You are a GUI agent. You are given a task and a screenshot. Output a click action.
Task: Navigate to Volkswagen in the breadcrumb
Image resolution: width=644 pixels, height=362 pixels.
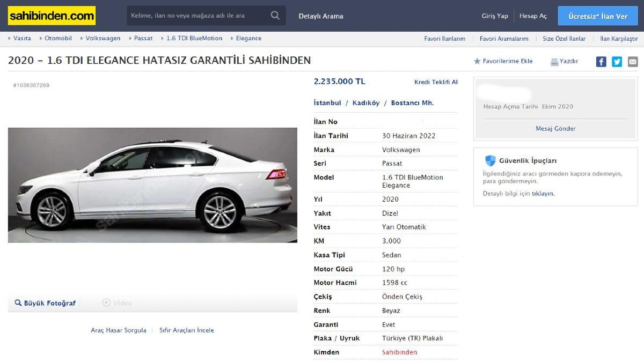click(x=102, y=38)
